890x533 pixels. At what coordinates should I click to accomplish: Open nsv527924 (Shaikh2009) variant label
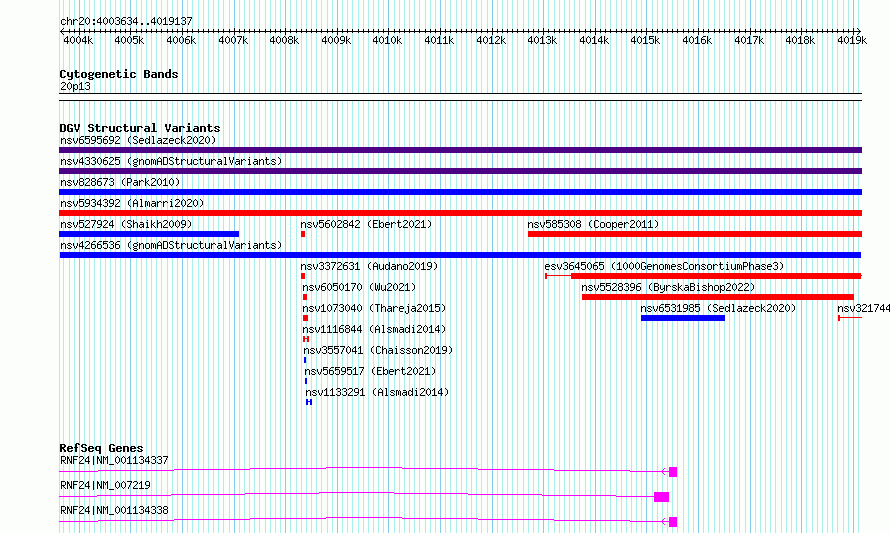pyautogui.click(x=126, y=224)
